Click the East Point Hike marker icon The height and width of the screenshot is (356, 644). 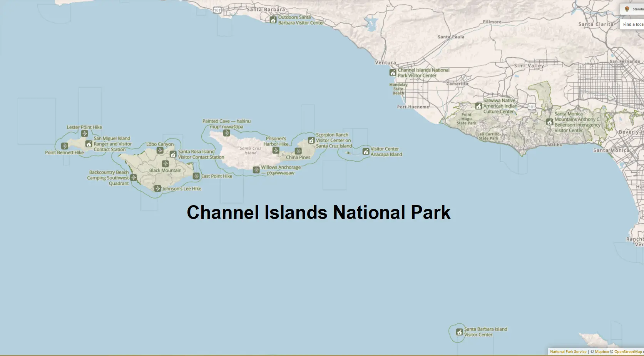coord(196,176)
